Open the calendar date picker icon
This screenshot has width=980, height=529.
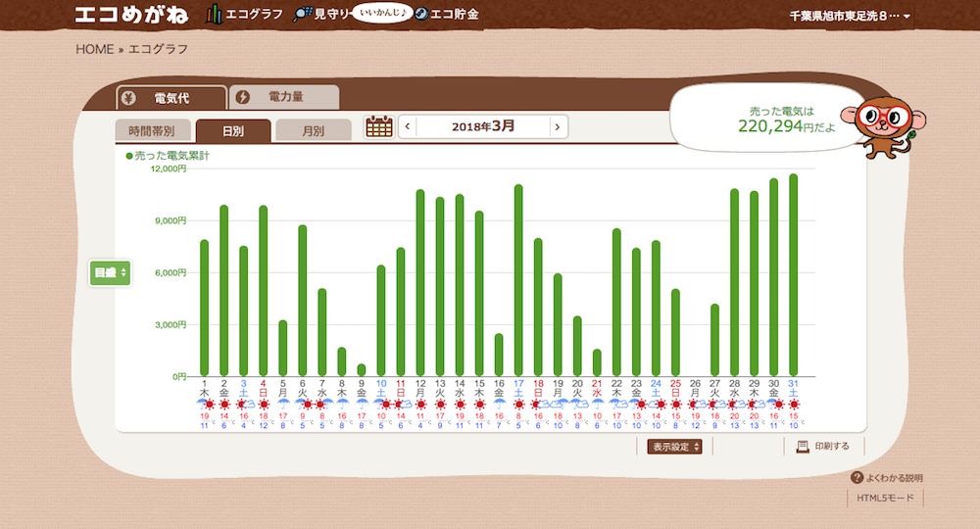(378, 126)
